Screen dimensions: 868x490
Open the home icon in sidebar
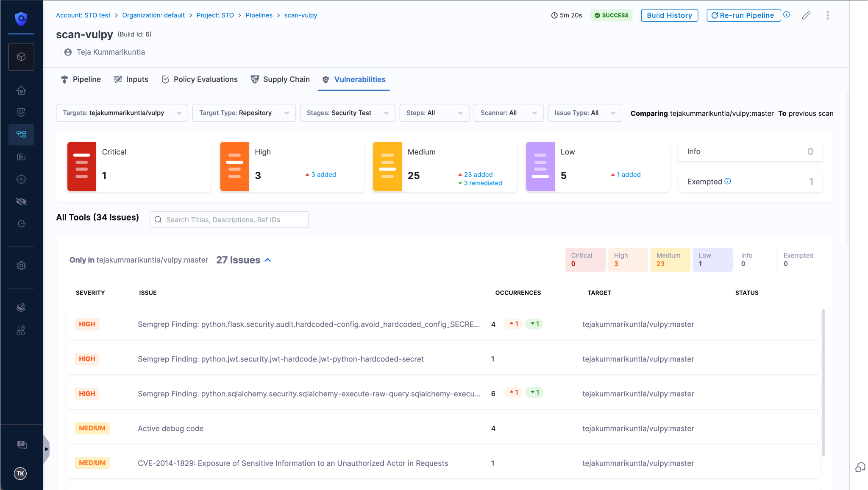(x=21, y=90)
